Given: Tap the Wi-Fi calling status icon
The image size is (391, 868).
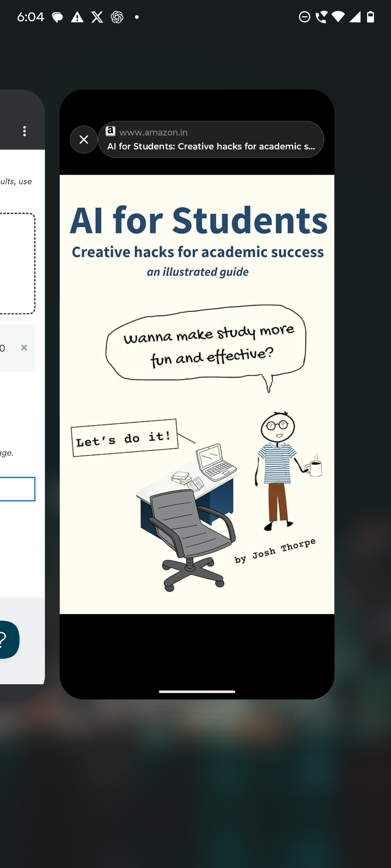Looking at the screenshot, I should 321,17.
